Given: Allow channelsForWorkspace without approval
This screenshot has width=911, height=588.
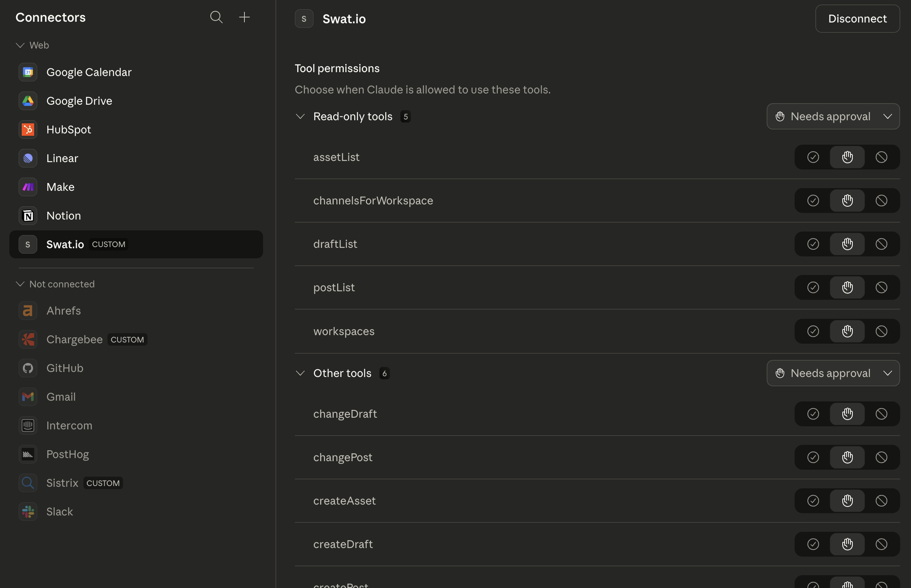Looking at the screenshot, I should 813,201.
